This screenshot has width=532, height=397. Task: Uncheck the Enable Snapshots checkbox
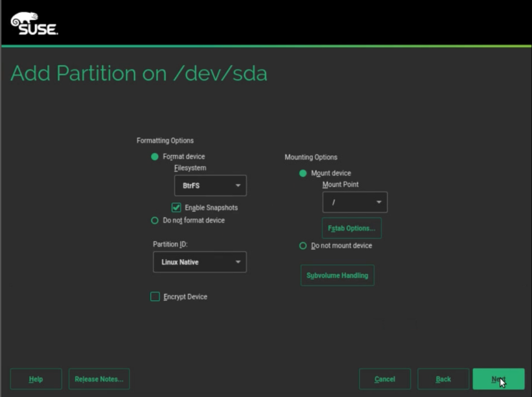click(176, 207)
